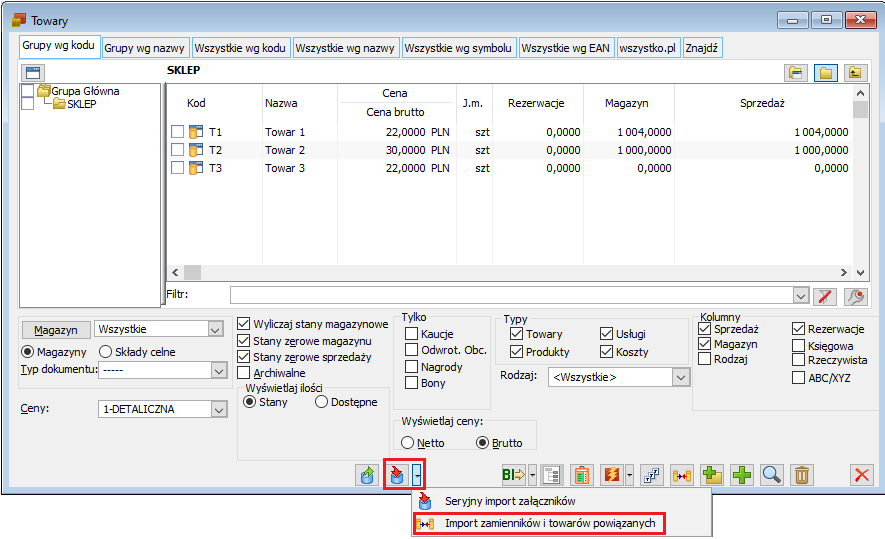The image size is (885, 539).
Task: Click the 'Sprzedaż' column header
Action: [x=763, y=103]
